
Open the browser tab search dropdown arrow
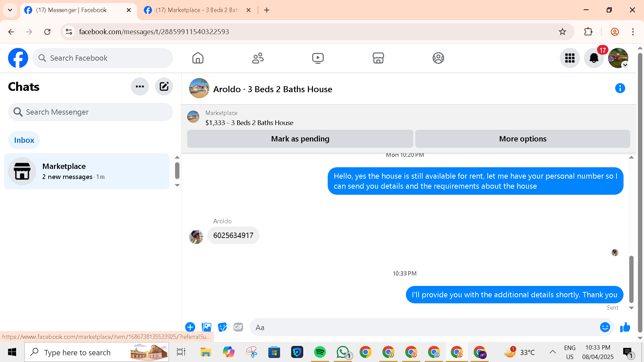[10, 10]
